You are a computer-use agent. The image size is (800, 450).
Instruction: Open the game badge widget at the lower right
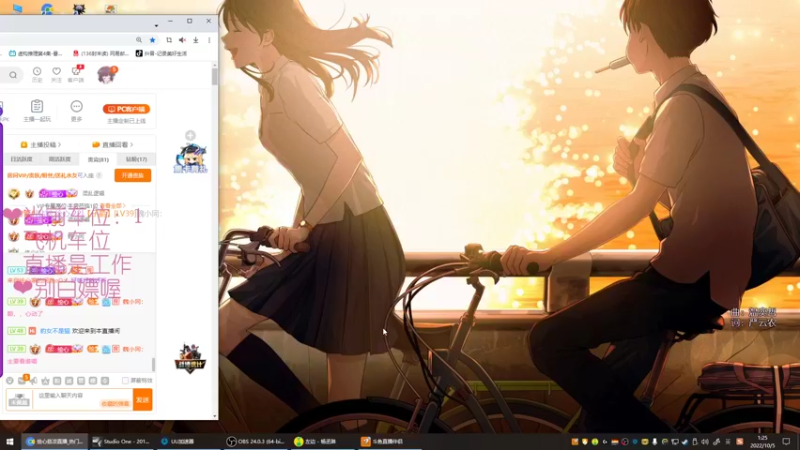190,358
